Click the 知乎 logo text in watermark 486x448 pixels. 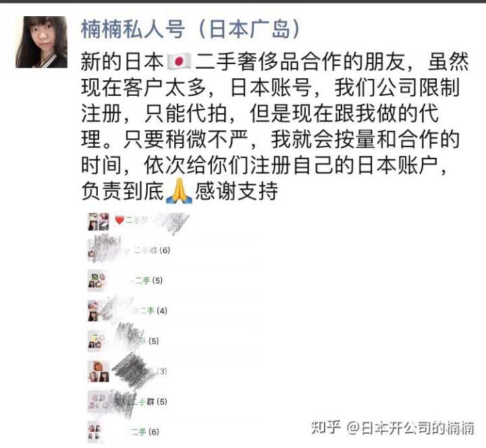point(326,428)
